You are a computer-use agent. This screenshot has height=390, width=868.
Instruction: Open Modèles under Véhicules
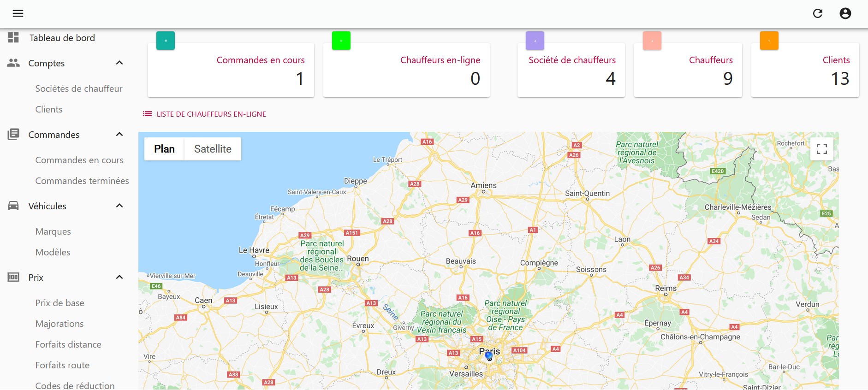pyautogui.click(x=53, y=252)
